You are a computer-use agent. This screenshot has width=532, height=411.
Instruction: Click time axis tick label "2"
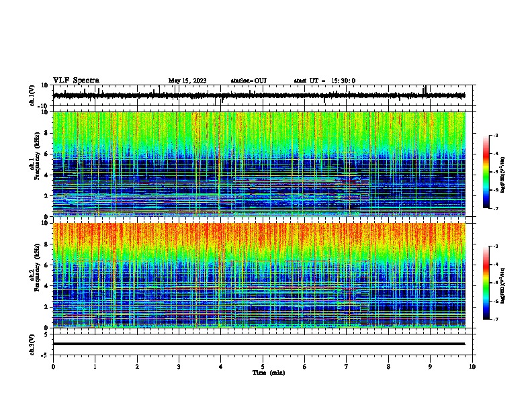pos(137,367)
